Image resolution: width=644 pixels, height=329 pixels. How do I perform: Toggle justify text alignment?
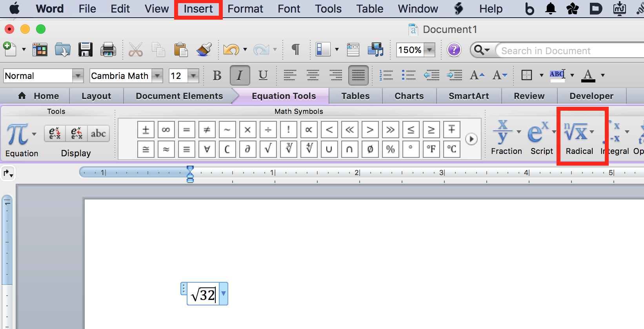(358, 75)
